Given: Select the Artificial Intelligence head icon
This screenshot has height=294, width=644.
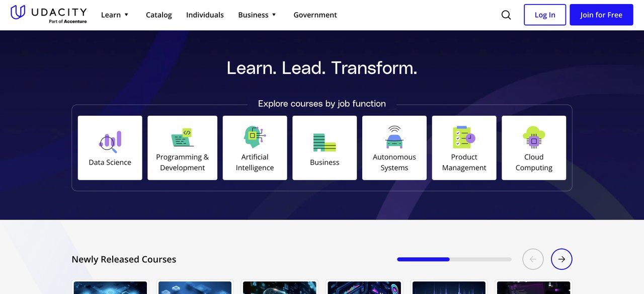Looking at the screenshot, I should [x=255, y=137].
